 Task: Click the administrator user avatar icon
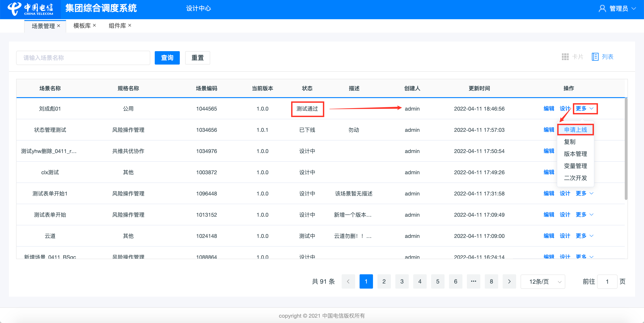pos(602,8)
